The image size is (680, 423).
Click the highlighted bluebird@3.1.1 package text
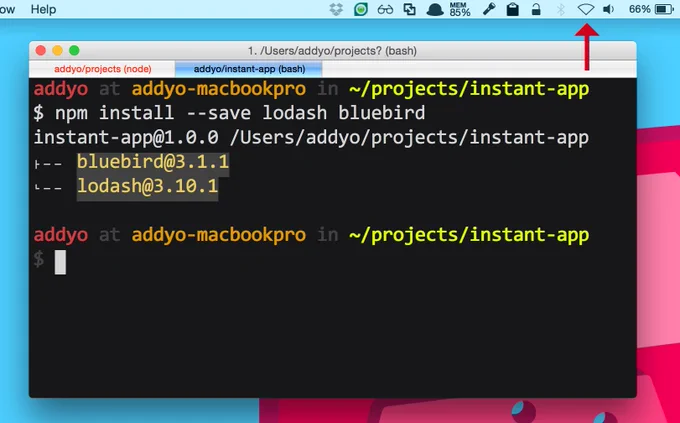pyautogui.click(x=153, y=162)
